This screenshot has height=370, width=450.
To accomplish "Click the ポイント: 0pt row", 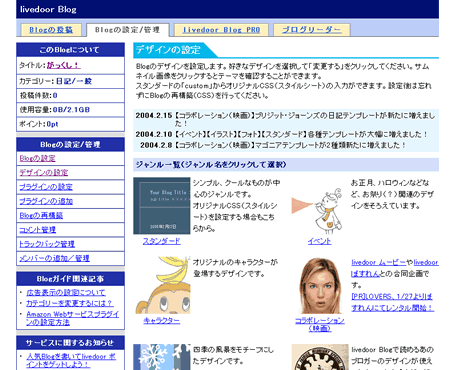I will 70,124.
